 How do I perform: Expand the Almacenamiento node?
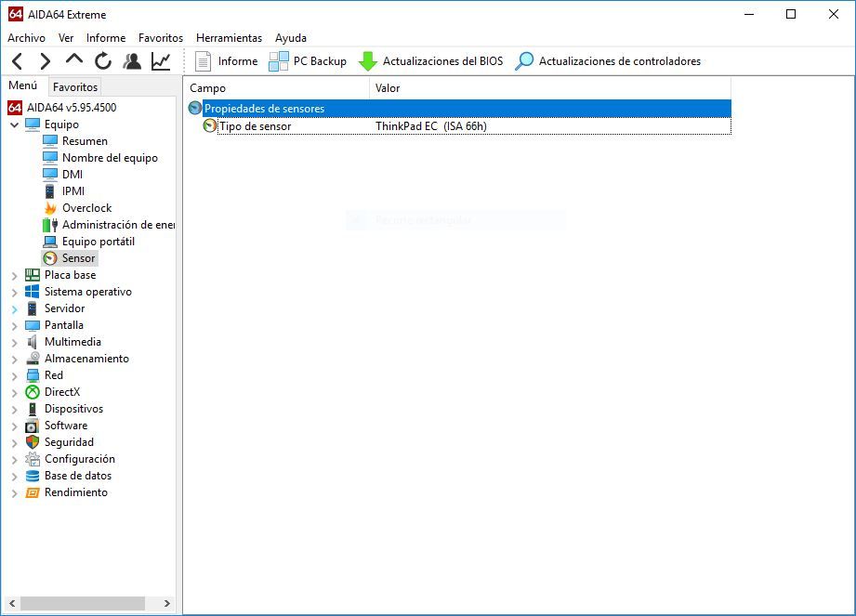pos(15,360)
